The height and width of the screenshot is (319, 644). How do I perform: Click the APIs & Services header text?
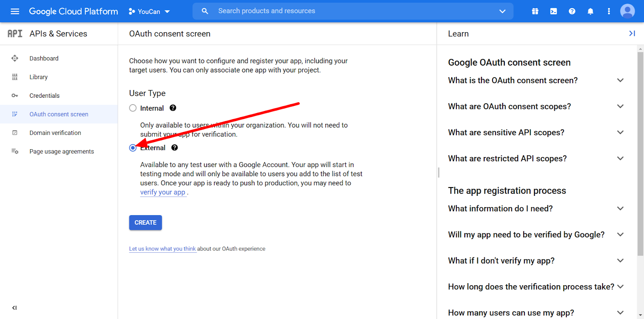tap(58, 34)
